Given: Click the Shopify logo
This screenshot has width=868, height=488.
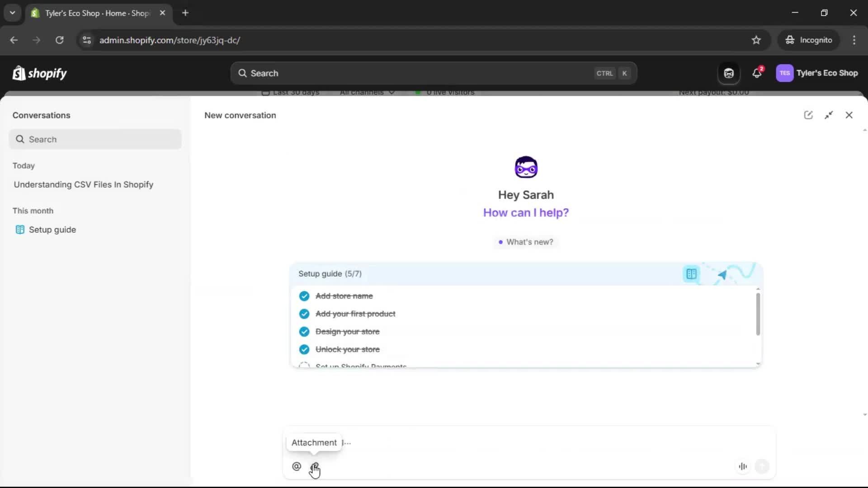Looking at the screenshot, I should pyautogui.click(x=39, y=73).
